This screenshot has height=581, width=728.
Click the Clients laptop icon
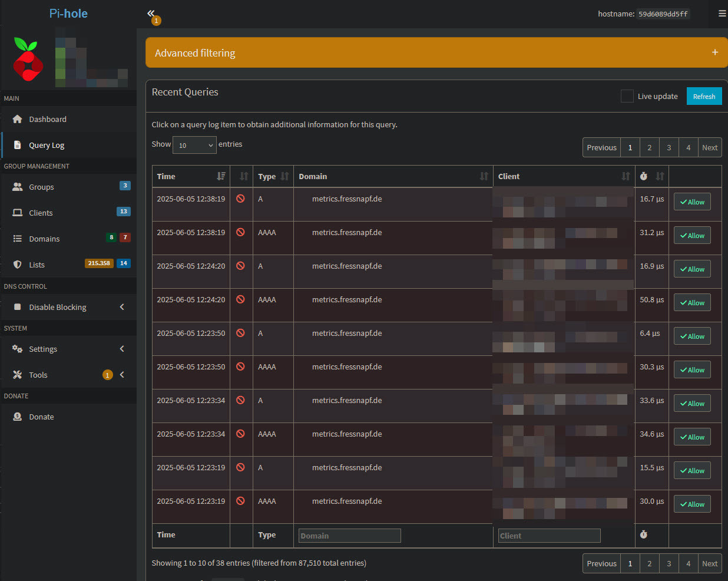(17, 213)
